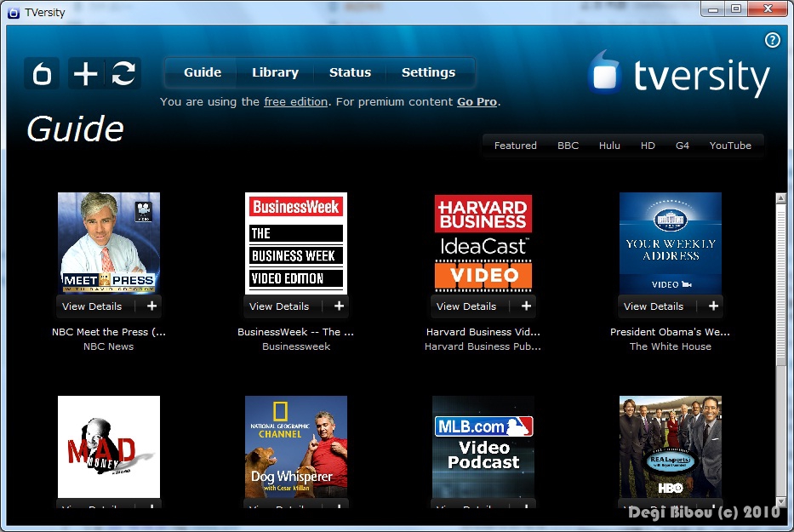
Task: Click TVersity title bar app icon
Action: pos(14,13)
